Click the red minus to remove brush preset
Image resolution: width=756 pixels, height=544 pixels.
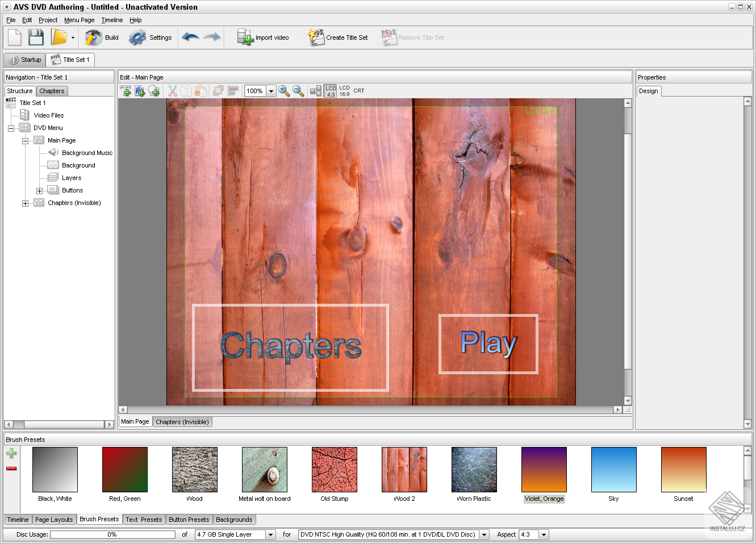11,468
